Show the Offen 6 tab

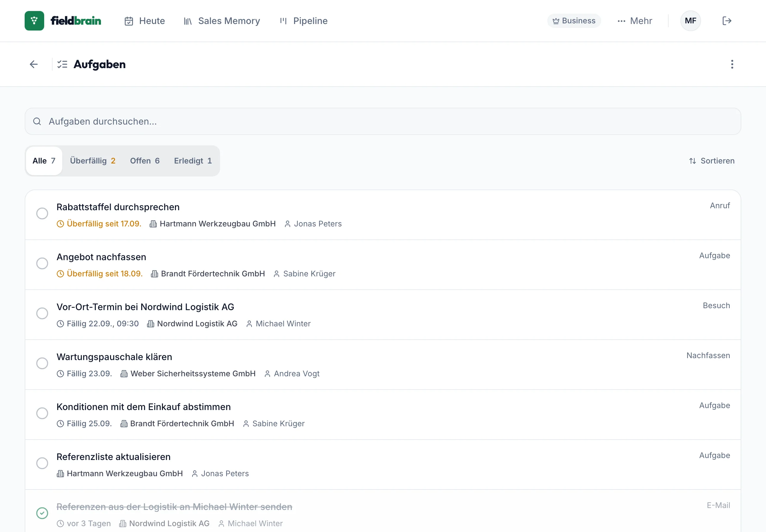[x=145, y=161]
